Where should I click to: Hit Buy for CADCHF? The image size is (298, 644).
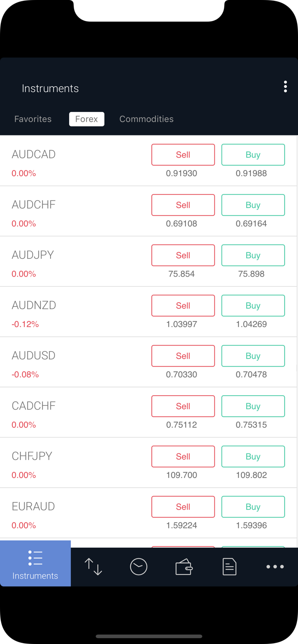253,406
